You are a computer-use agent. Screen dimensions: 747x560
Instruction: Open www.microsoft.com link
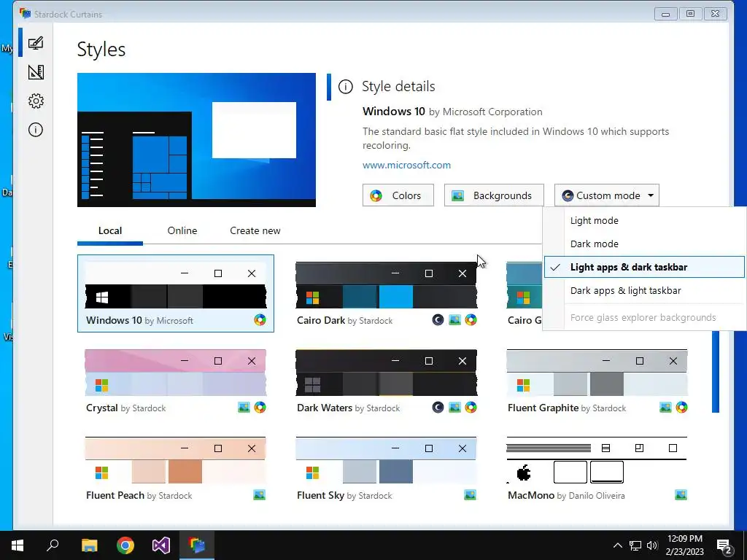(406, 166)
